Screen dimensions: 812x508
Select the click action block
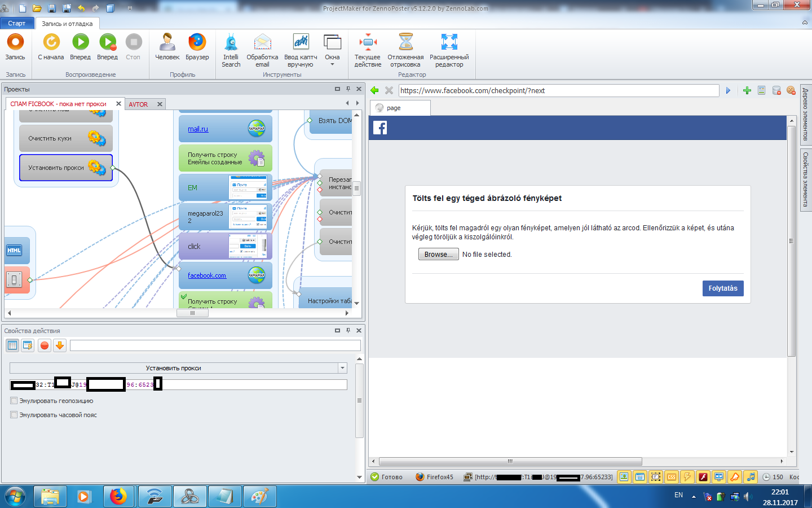226,246
